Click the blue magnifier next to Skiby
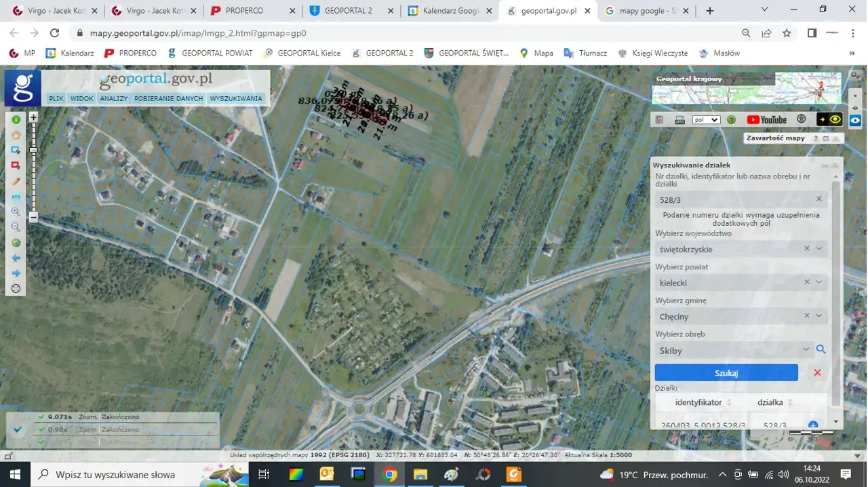 821,350
